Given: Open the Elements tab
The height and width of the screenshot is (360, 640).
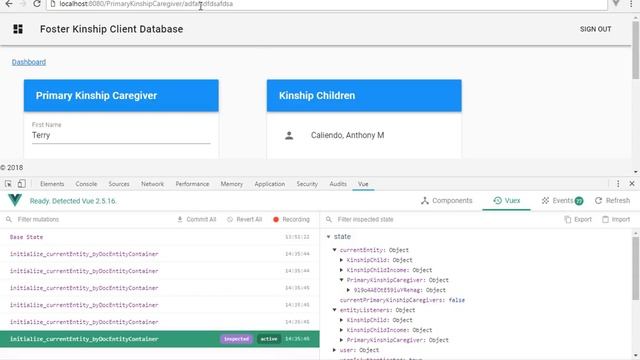Looking at the screenshot, I should click(x=52, y=184).
